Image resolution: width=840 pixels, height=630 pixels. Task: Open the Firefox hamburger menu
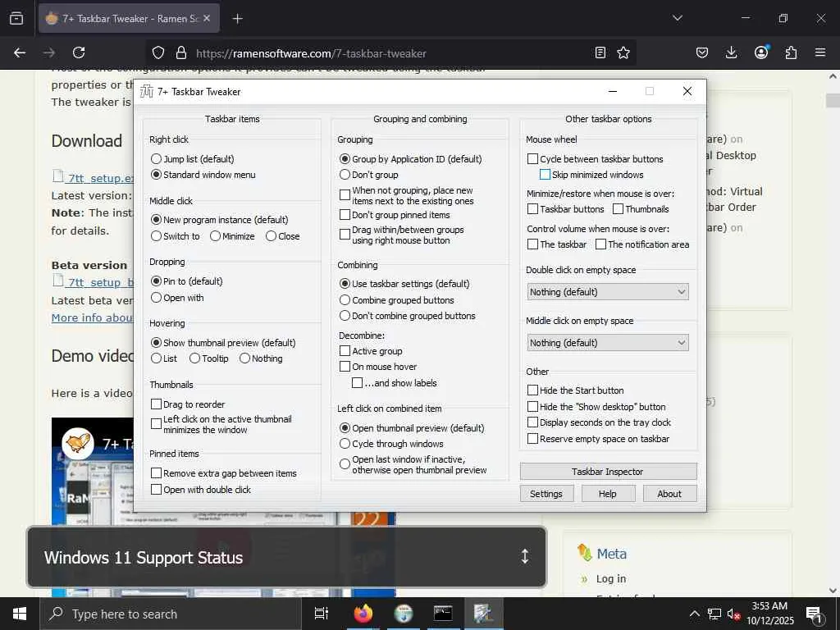click(x=820, y=52)
